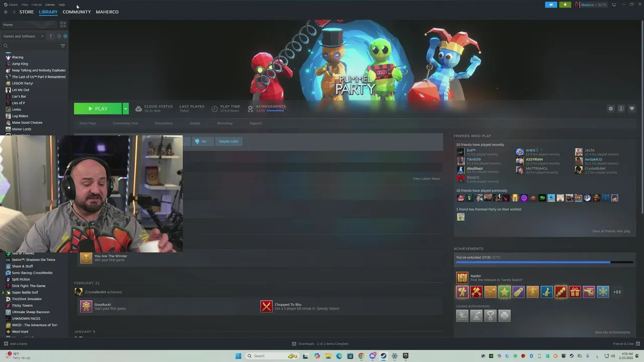Open View My Achievements link

coord(612,332)
